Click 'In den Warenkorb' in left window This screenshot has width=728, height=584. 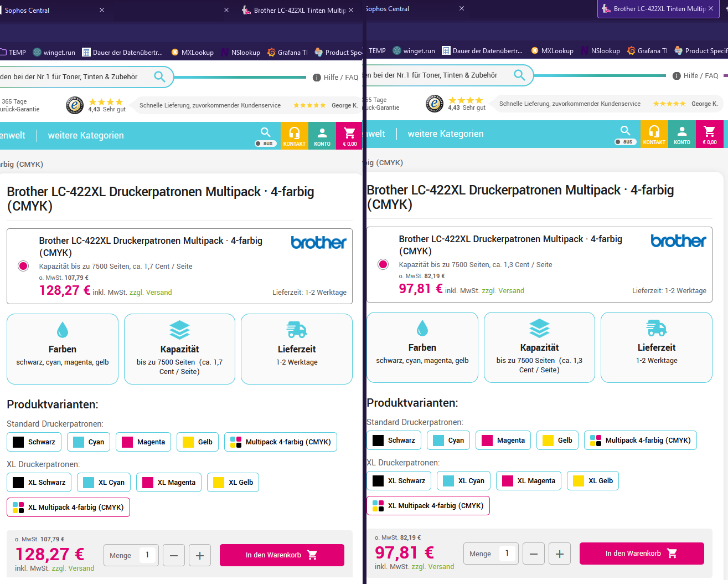click(282, 555)
